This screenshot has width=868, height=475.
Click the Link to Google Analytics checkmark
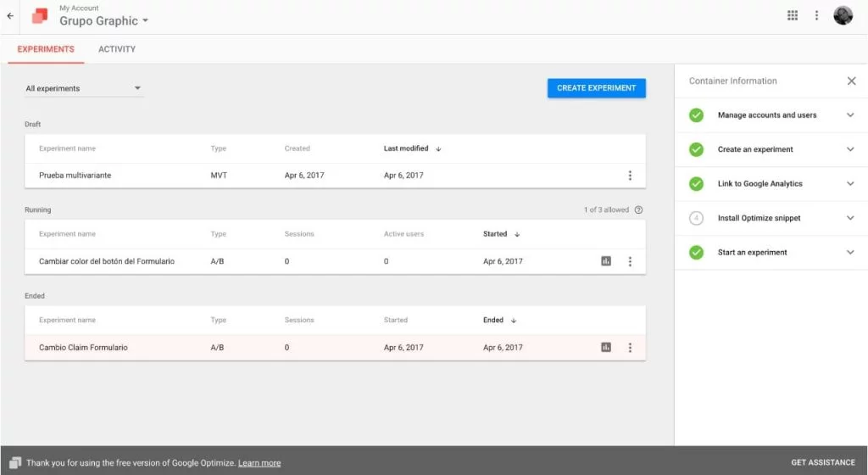[x=696, y=184]
